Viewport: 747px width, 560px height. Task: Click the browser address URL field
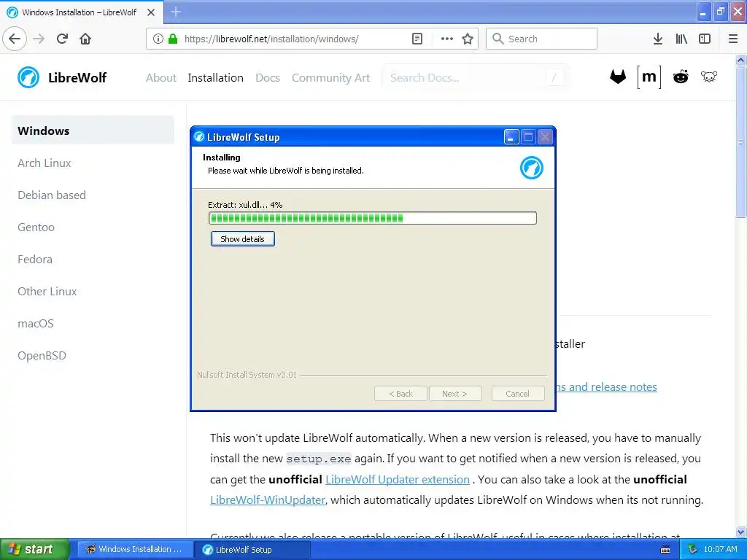pos(271,39)
